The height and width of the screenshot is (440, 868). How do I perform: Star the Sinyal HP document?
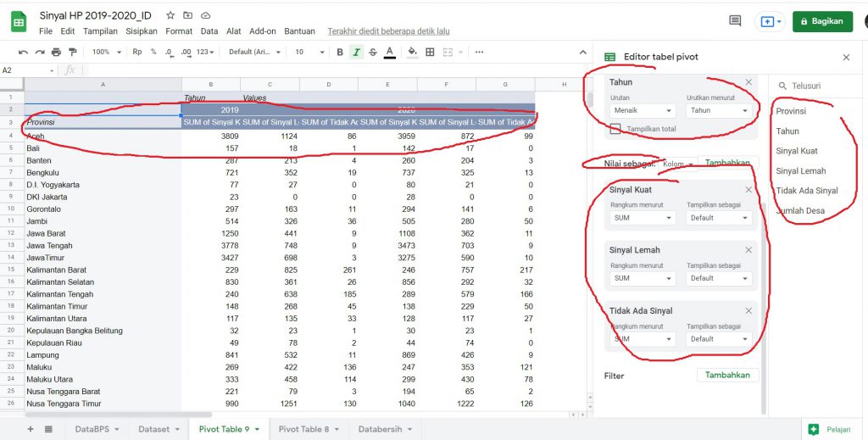tap(170, 15)
